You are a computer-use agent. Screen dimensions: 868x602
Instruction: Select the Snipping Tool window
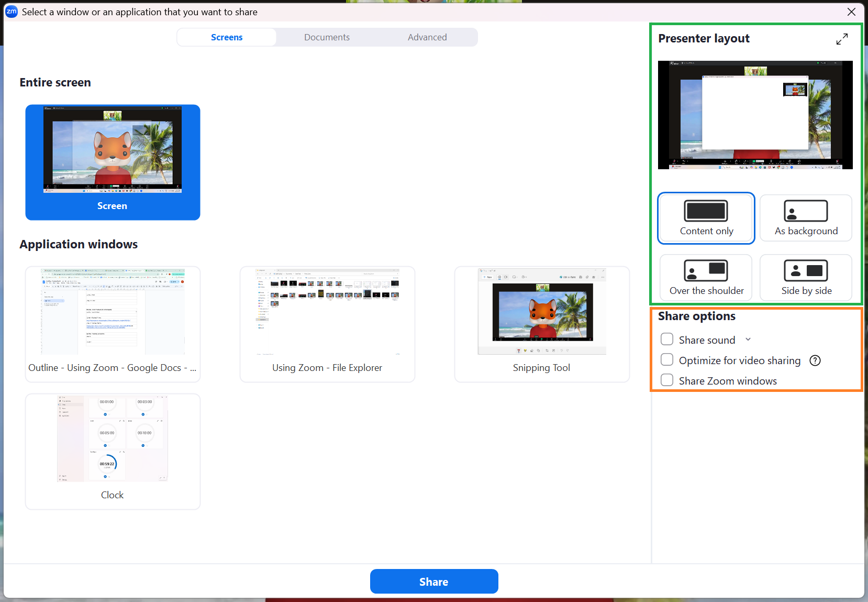pos(542,324)
